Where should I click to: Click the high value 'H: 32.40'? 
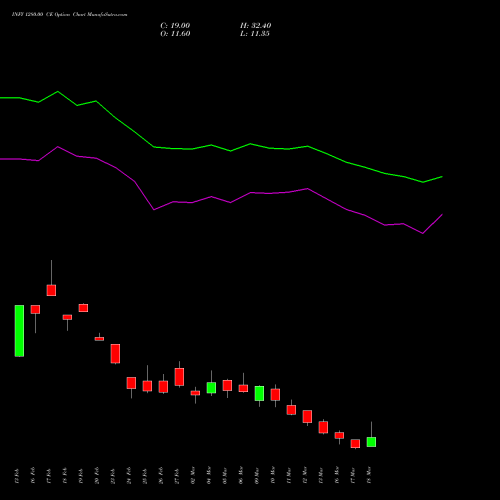tap(255, 26)
